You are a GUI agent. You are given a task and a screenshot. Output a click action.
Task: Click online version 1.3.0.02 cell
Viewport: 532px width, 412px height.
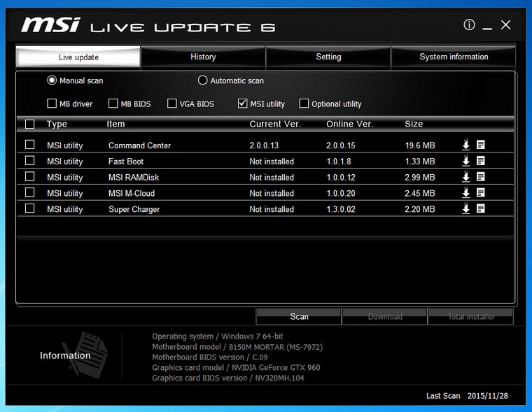click(341, 209)
